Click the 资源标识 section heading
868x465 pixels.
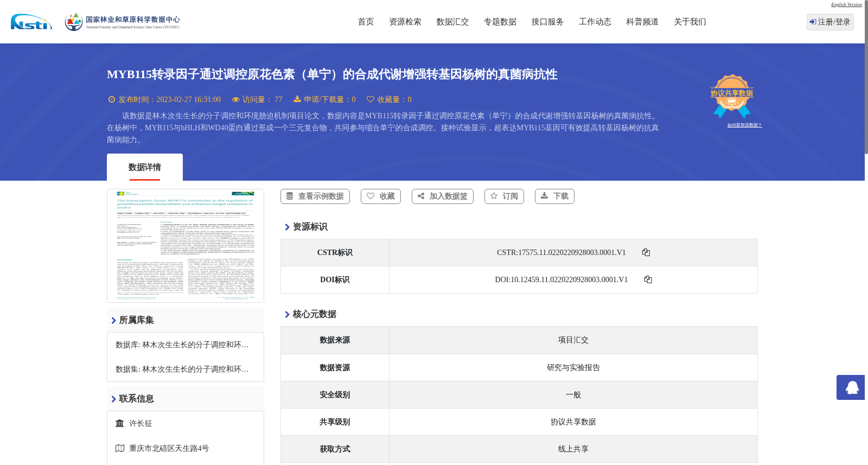click(x=310, y=227)
